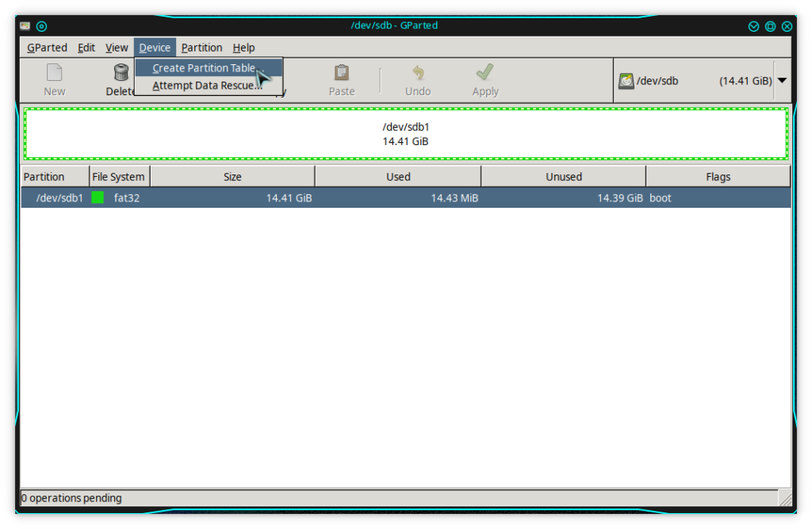812x529 pixels.
Task: Click the Apply checkmark icon
Action: (x=485, y=74)
